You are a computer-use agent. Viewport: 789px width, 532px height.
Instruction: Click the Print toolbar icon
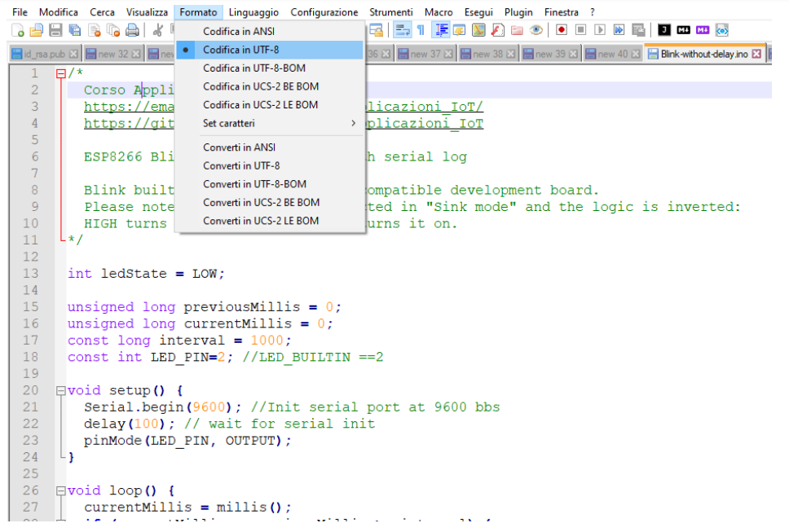click(131, 30)
